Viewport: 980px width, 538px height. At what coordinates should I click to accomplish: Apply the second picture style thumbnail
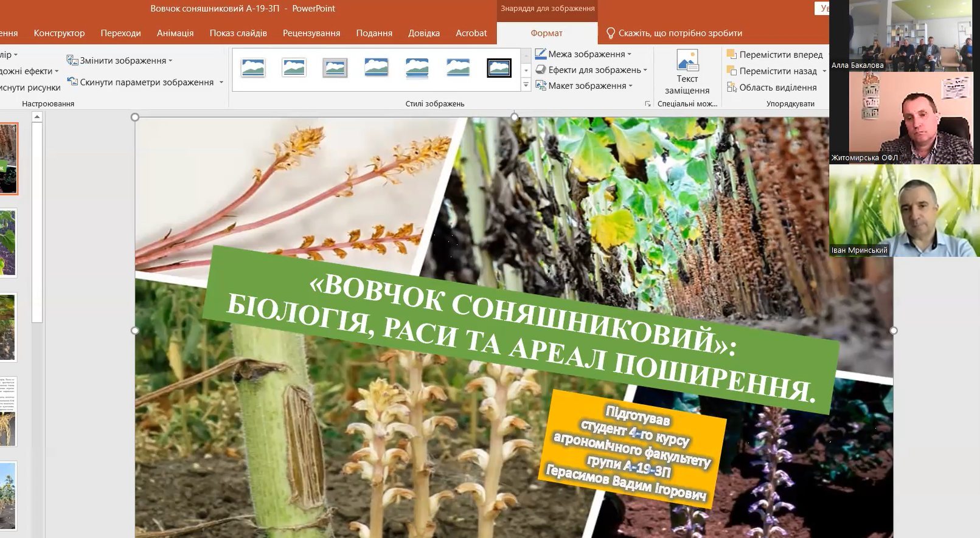294,67
